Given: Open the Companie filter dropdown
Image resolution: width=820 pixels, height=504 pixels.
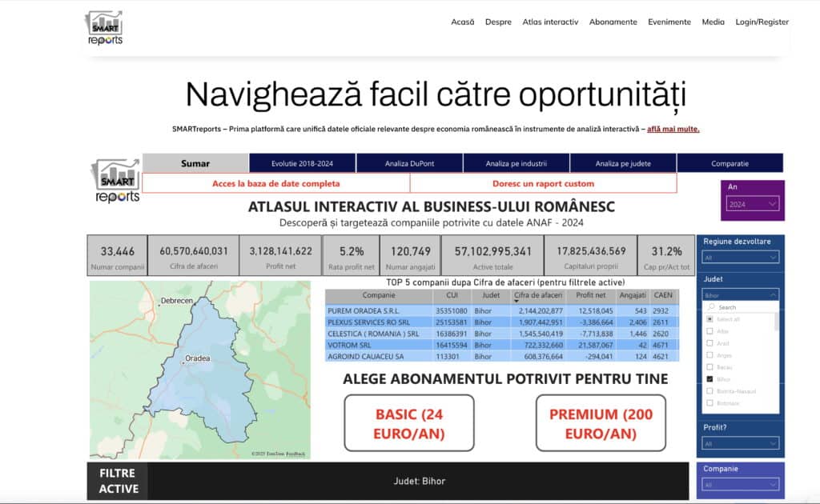Looking at the screenshot, I should coord(740,484).
